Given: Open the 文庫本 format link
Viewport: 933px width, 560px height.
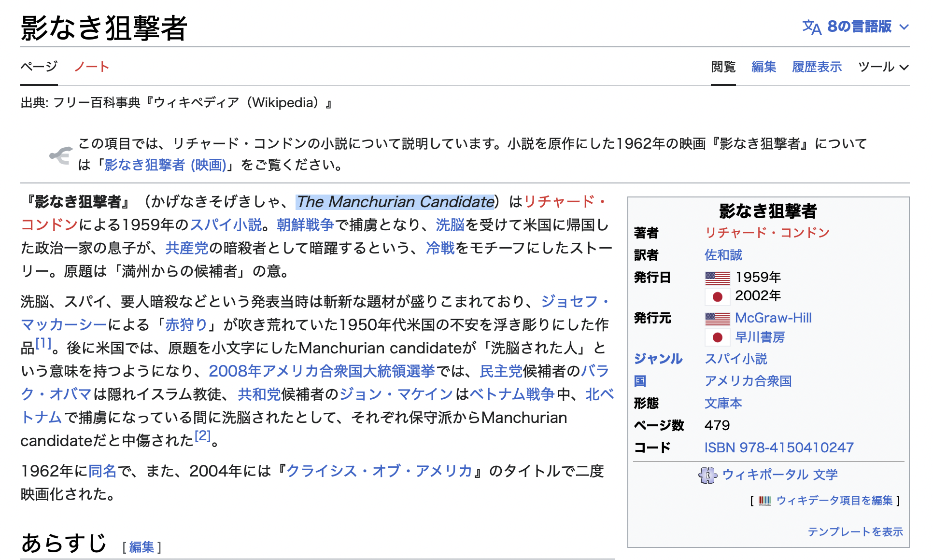Looking at the screenshot, I should tap(723, 403).
